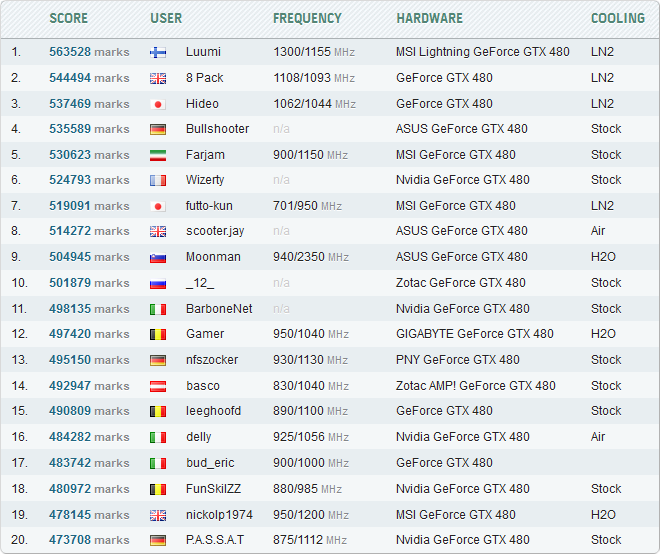The image size is (660, 554).
Task: Click the UK flag next to 8 Pack
Action: coord(158,78)
